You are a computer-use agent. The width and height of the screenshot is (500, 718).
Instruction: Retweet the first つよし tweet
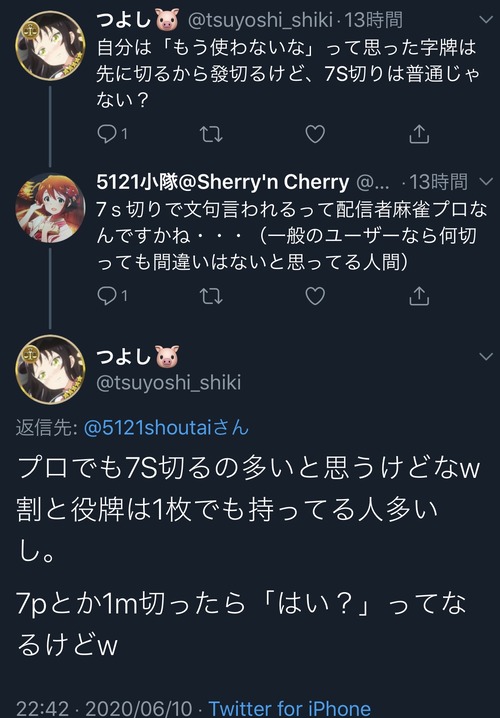211,134
